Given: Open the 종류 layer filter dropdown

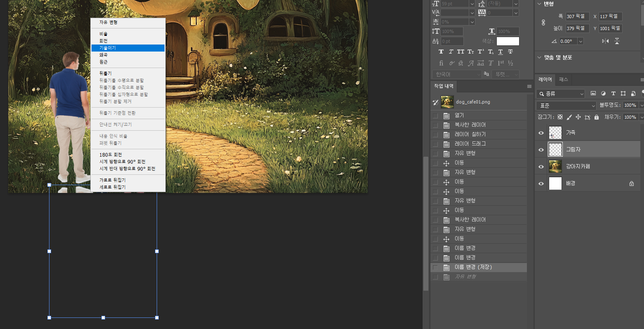Looking at the screenshot, I should (x=561, y=94).
